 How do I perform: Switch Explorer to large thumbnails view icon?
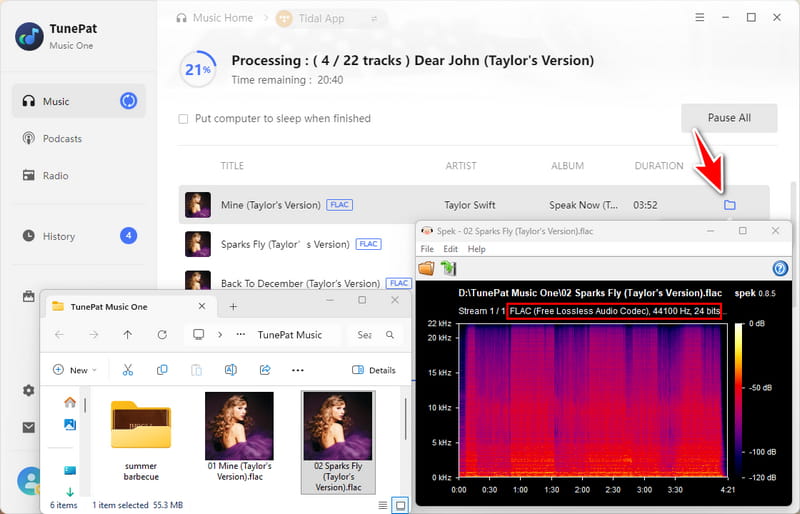pos(401,505)
